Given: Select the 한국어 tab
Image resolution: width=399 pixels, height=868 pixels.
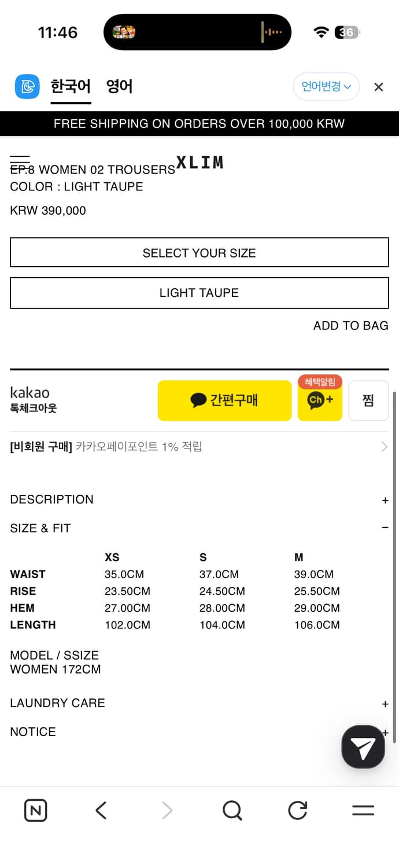Looking at the screenshot, I should pyautogui.click(x=71, y=87).
